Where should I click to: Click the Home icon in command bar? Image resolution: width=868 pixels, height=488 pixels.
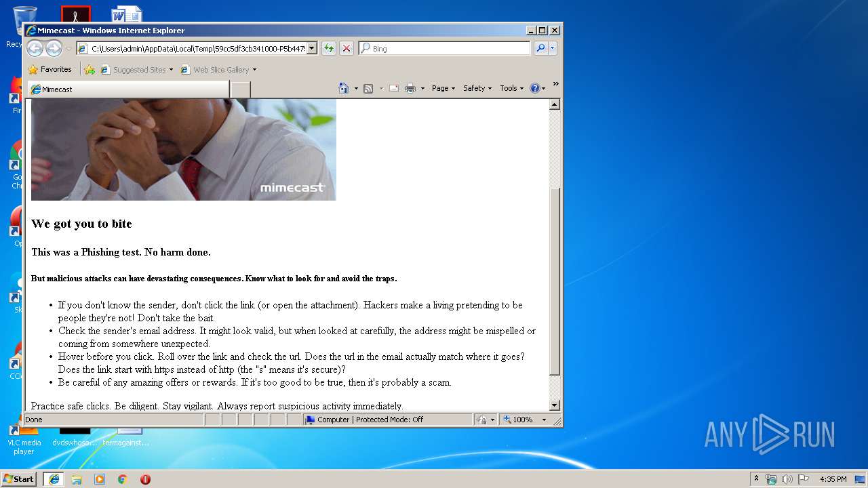tap(344, 88)
